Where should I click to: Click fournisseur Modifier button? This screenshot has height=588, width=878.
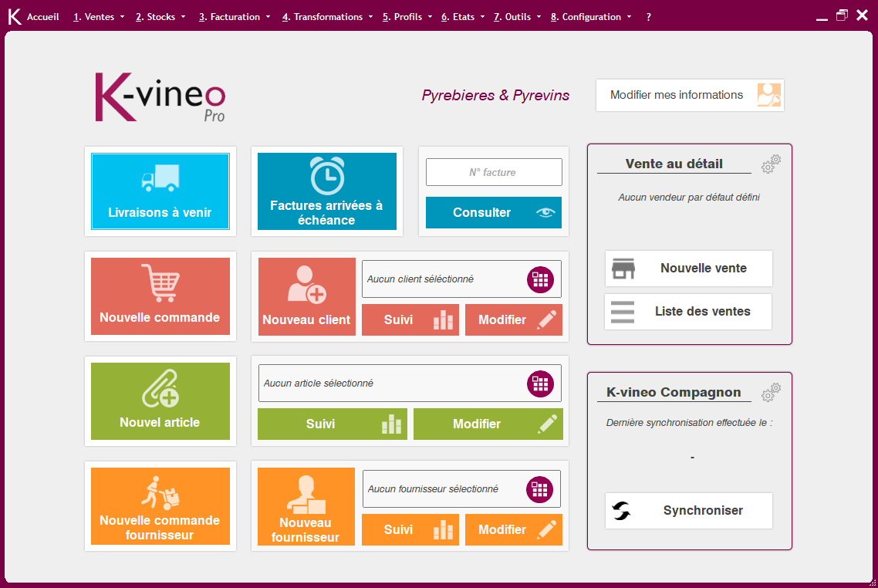tap(514, 530)
